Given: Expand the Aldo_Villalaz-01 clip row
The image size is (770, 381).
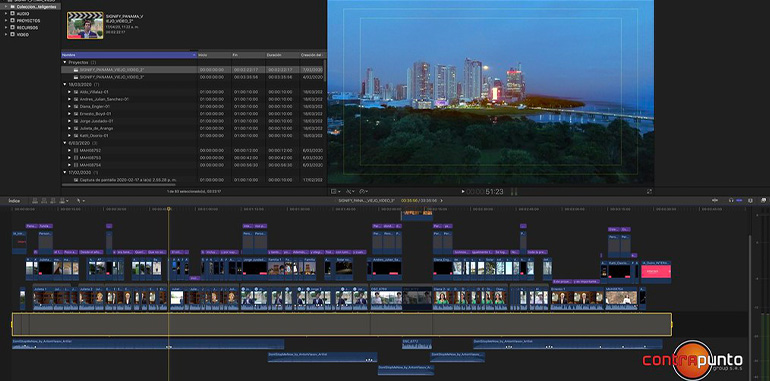Looking at the screenshot, I should pyautogui.click(x=70, y=92).
